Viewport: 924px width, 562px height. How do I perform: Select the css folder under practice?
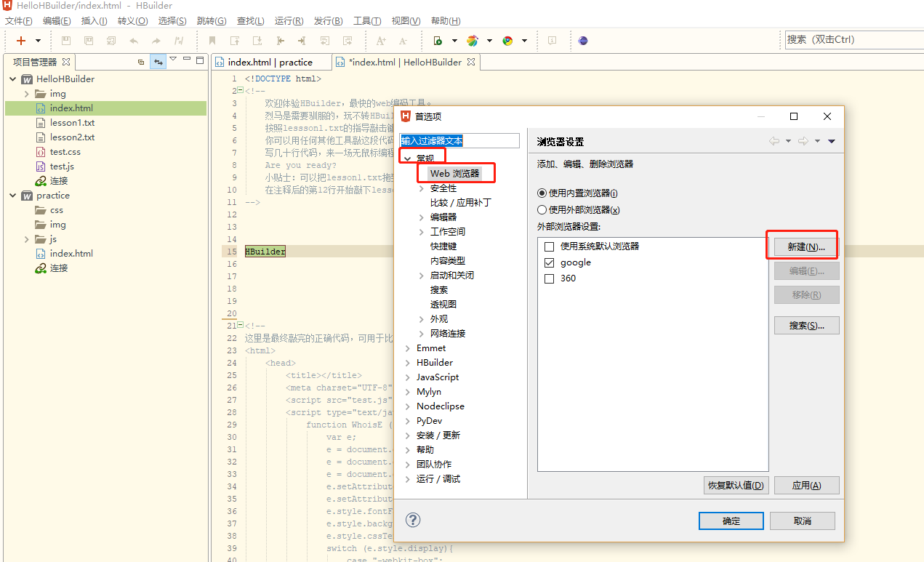coord(56,209)
